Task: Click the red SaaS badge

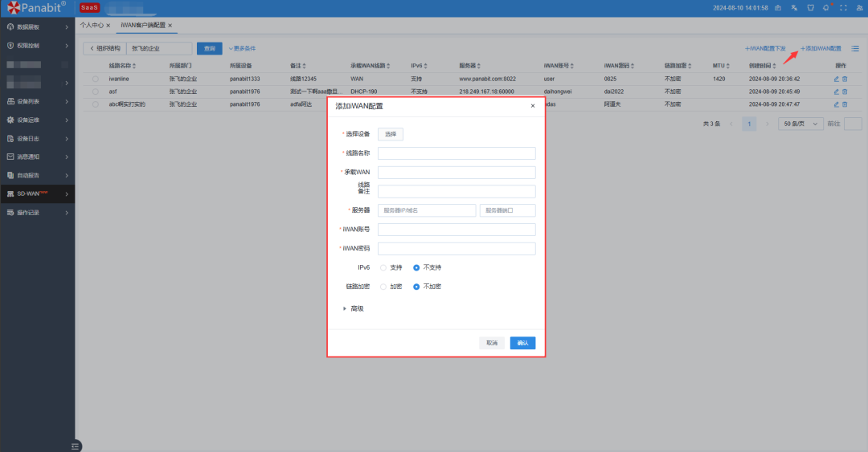Action: tap(89, 8)
